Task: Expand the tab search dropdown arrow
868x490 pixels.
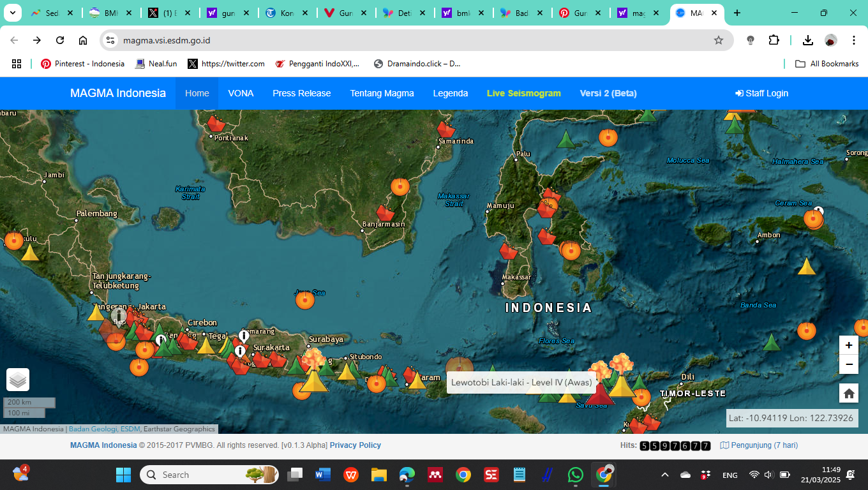Action: tap(12, 13)
